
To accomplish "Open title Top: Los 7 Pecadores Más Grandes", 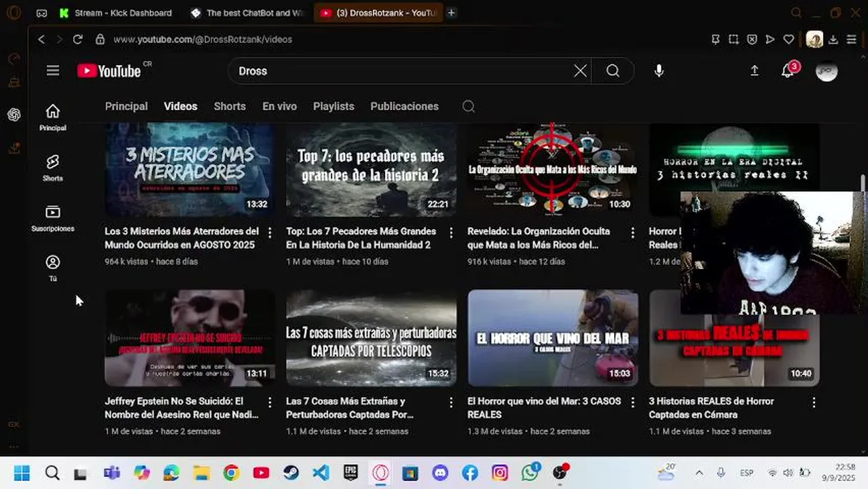I will click(x=361, y=238).
